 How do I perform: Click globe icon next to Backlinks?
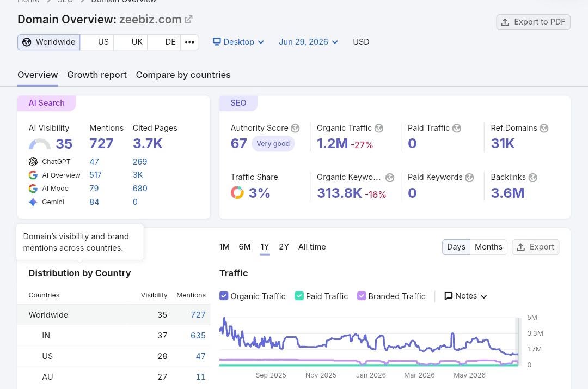click(533, 178)
